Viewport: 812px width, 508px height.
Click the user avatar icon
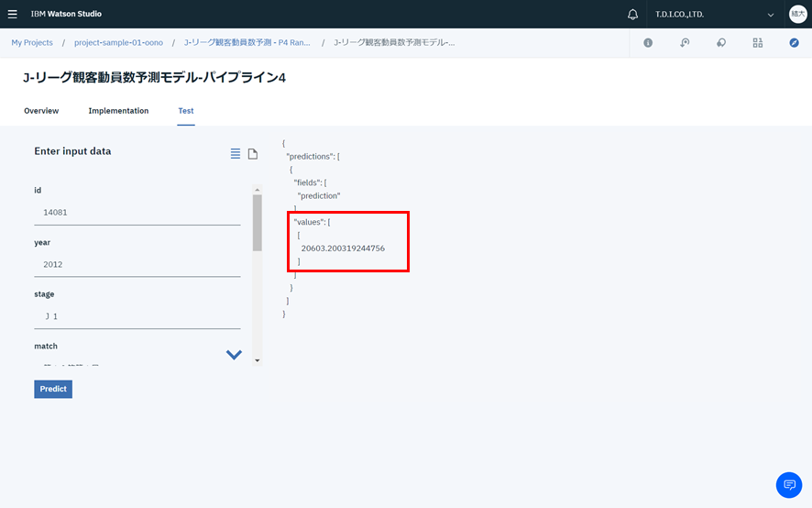(x=797, y=14)
